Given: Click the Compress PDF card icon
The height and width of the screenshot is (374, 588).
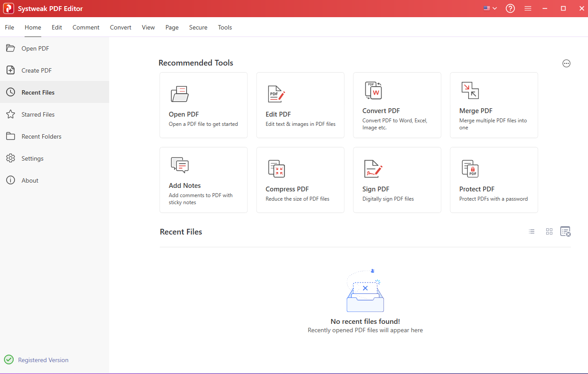Looking at the screenshot, I should [x=276, y=169].
